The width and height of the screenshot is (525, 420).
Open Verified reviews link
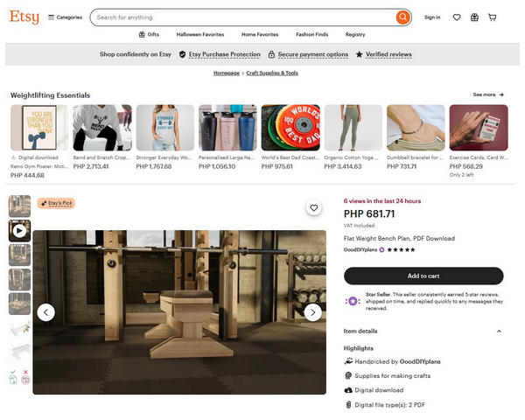click(x=388, y=54)
